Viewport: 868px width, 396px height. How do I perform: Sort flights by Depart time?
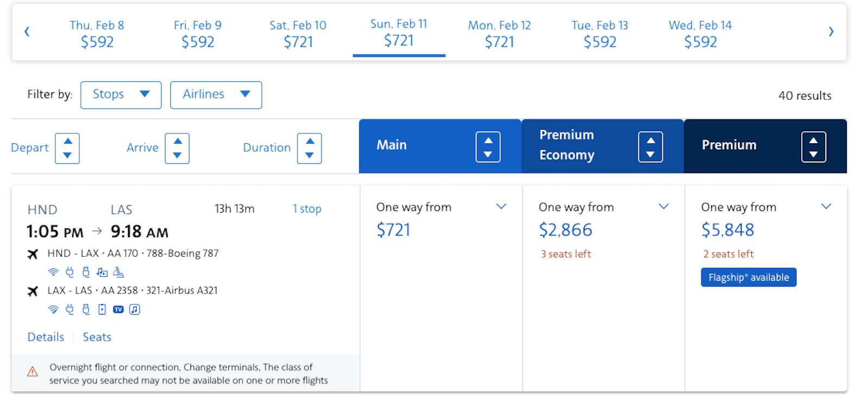[x=67, y=148]
